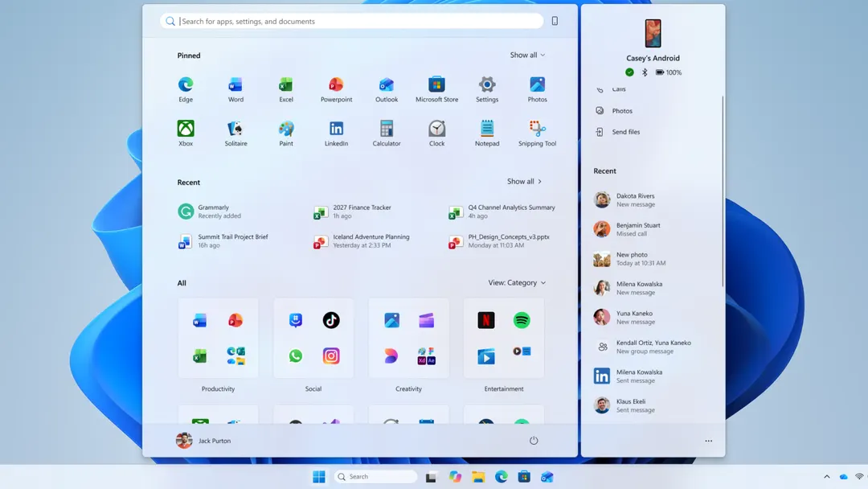Launch the Paint app
Screen dimensions: 868x489
tap(285, 133)
